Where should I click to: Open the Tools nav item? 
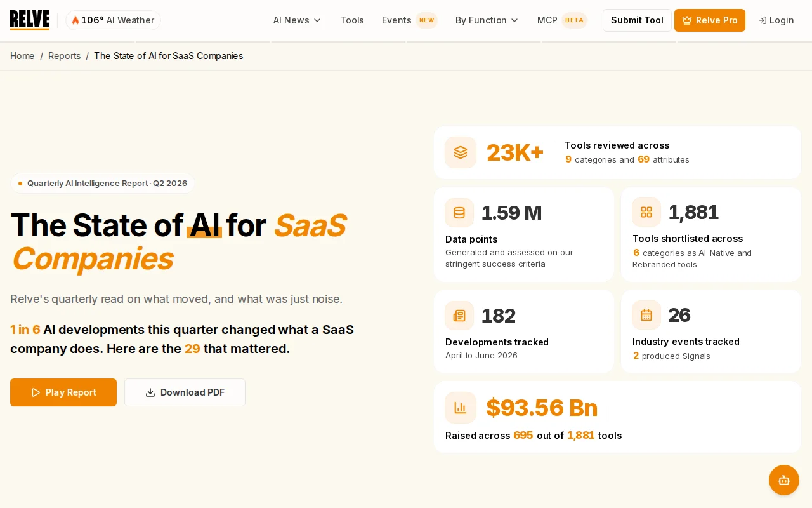[352, 20]
